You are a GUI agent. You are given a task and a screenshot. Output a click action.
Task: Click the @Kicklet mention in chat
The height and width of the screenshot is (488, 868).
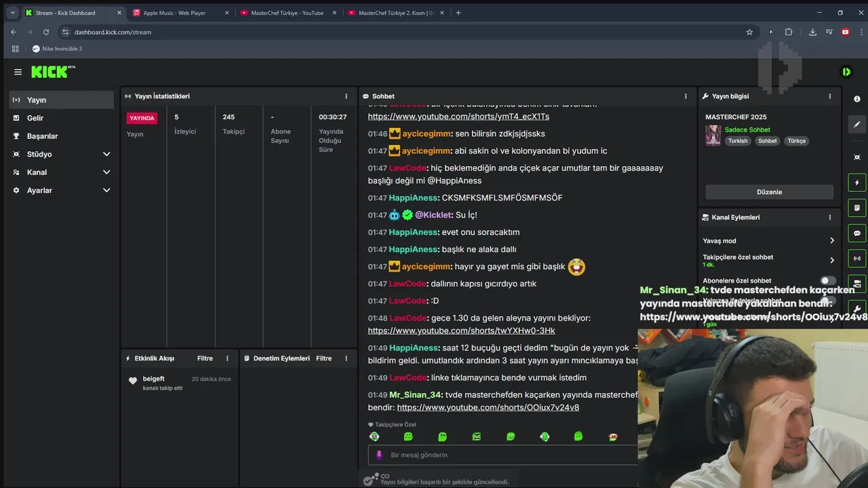(x=433, y=215)
